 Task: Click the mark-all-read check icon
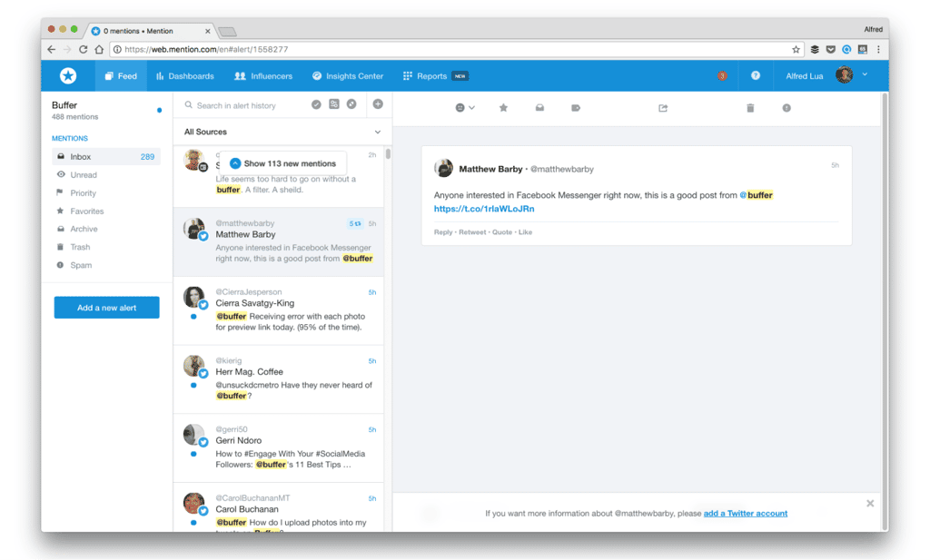point(316,104)
